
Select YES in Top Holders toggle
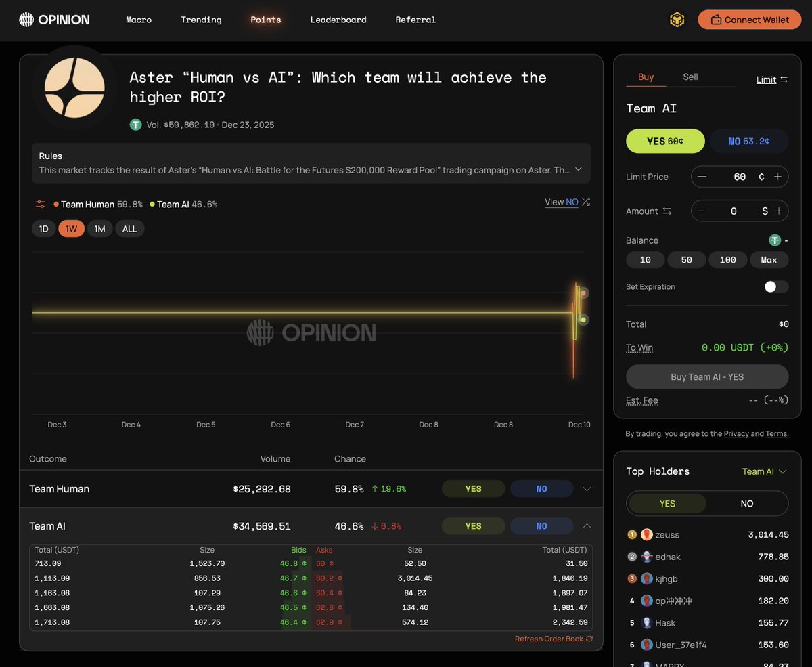667,503
